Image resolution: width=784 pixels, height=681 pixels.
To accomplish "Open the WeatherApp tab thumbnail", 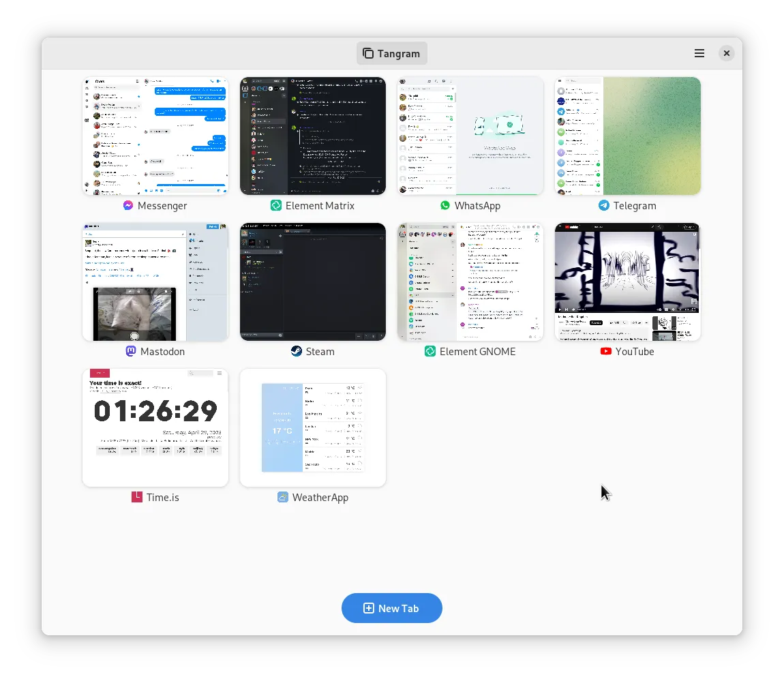I will point(312,427).
